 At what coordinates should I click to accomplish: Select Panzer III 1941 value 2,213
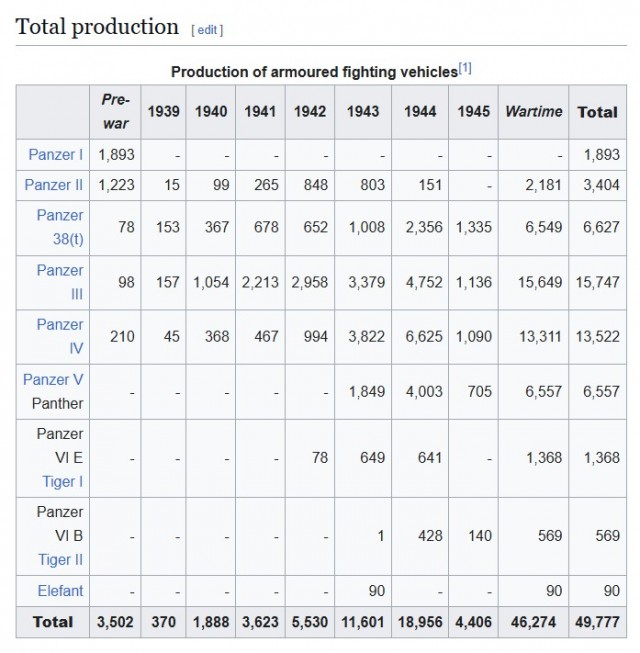pyautogui.click(x=260, y=282)
